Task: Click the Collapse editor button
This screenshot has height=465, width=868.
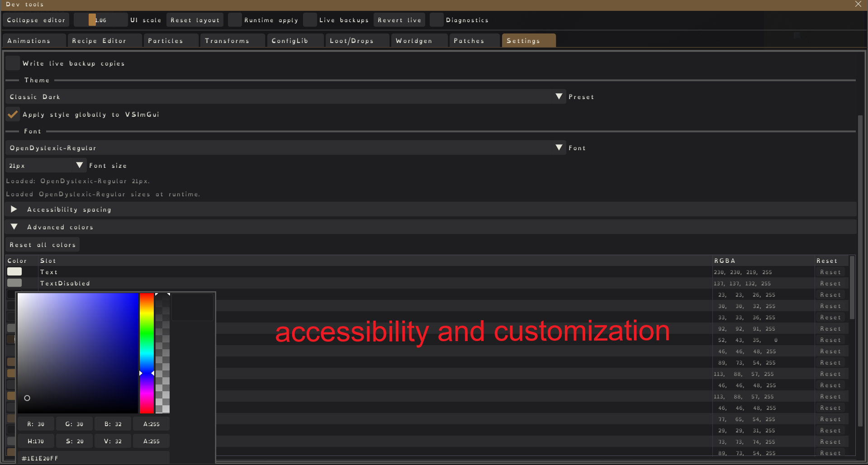Action: [x=36, y=20]
